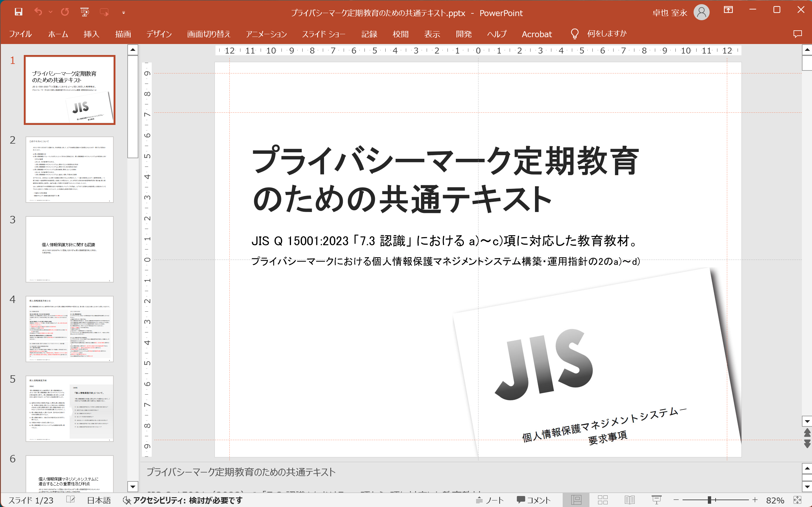Switch to the ヘルプ tab

pyautogui.click(x=497, y=34)
